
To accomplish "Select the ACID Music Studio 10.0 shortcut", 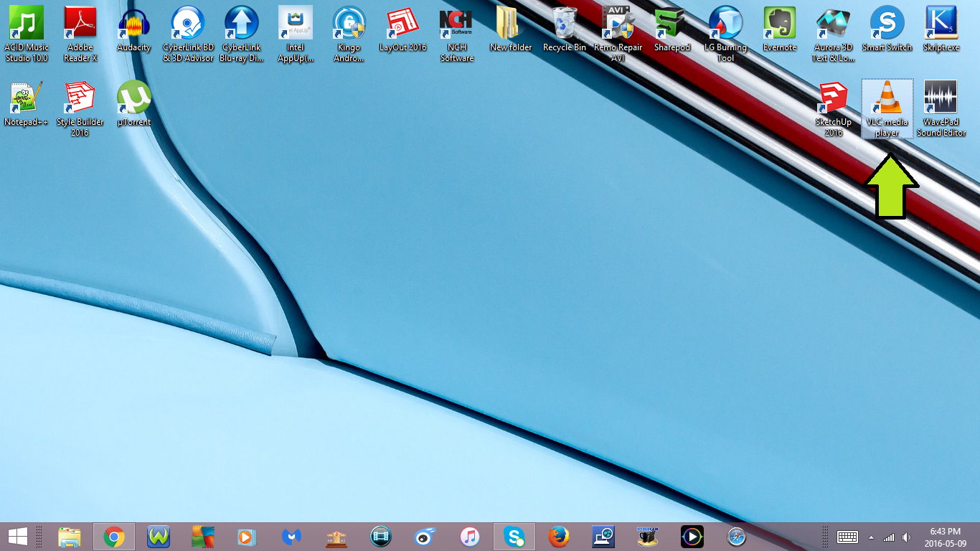I will 27,34.
